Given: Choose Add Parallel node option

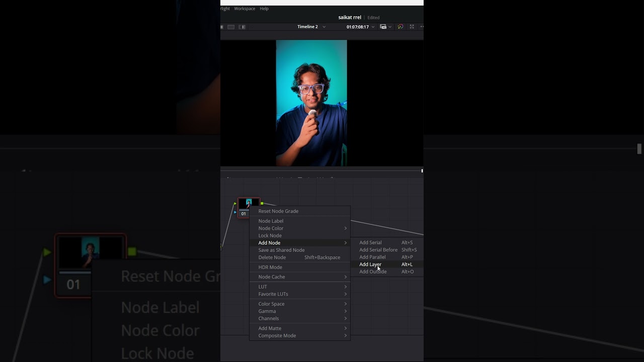Looking at the screenshot, I should pos(387,257).
